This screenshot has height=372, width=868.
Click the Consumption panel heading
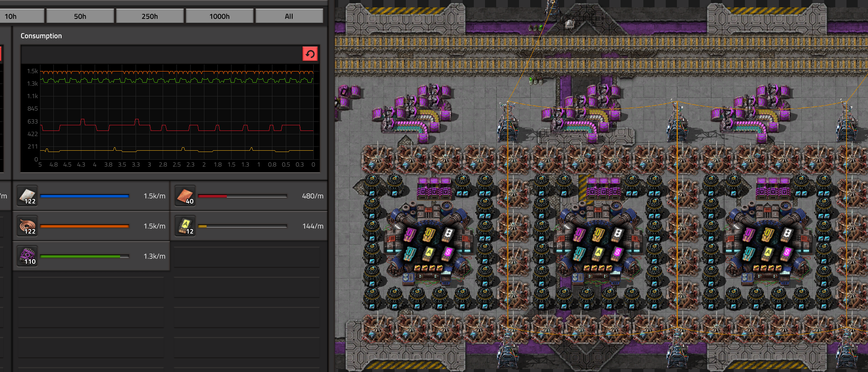41,36
